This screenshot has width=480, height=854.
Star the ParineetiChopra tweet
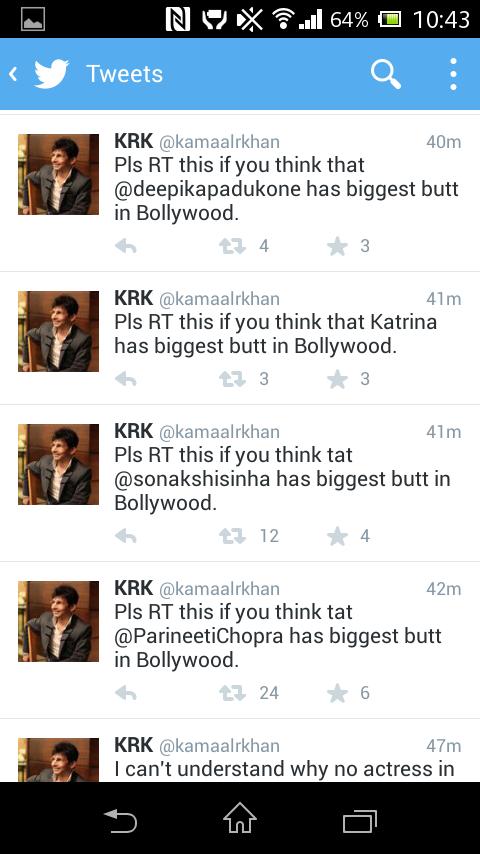[338, 693]
